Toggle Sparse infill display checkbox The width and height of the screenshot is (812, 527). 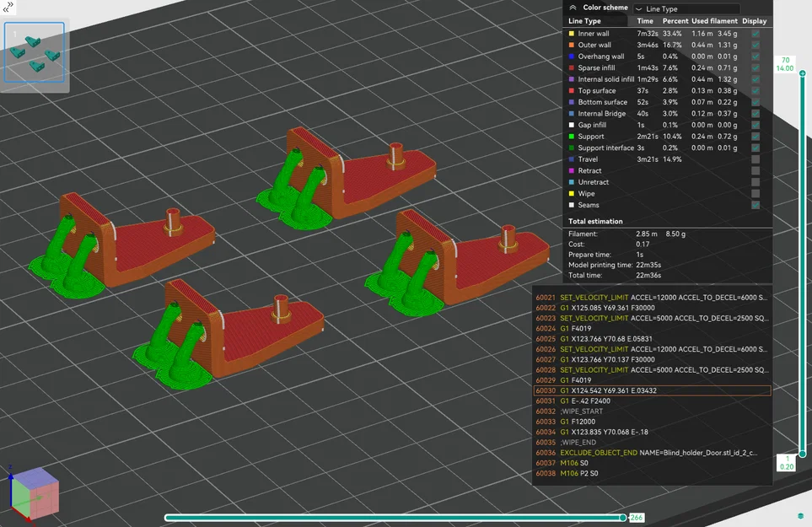756,67
